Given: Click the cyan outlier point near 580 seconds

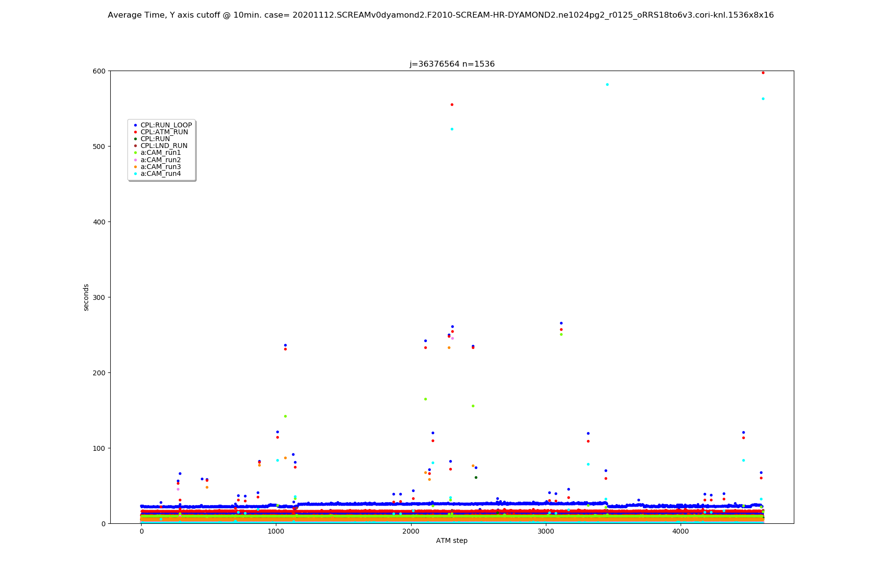Looking at the screenshot, I should 607,85.
